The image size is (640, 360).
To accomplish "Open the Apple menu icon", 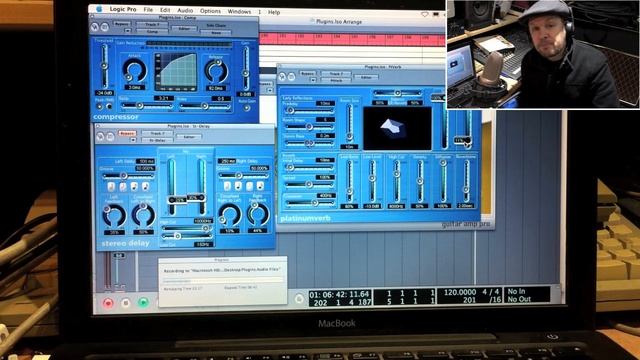I will (99, 9).
